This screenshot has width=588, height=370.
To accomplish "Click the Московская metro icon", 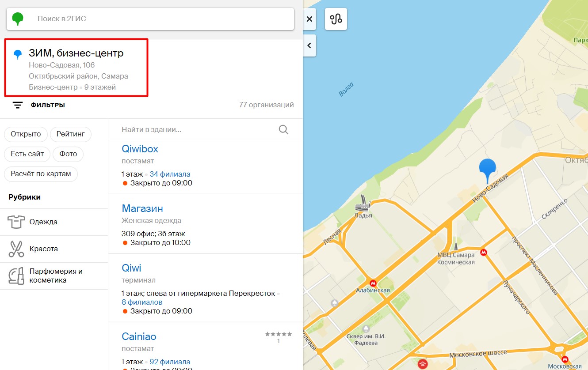I will click(565, 359).
